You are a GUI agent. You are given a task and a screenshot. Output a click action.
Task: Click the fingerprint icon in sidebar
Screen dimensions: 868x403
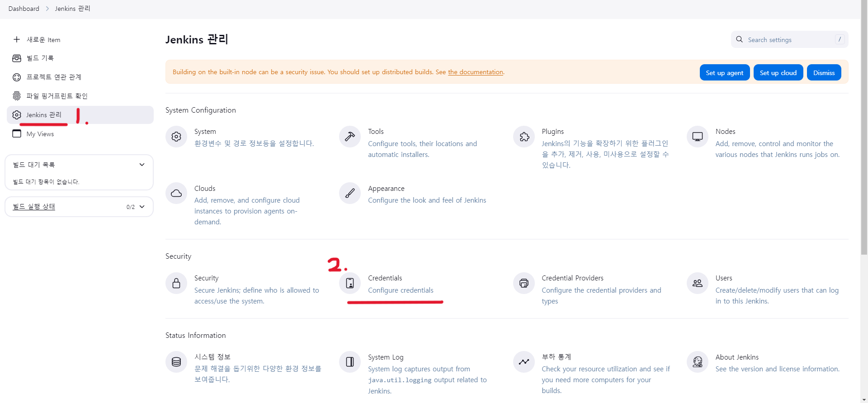coord(17,96)
